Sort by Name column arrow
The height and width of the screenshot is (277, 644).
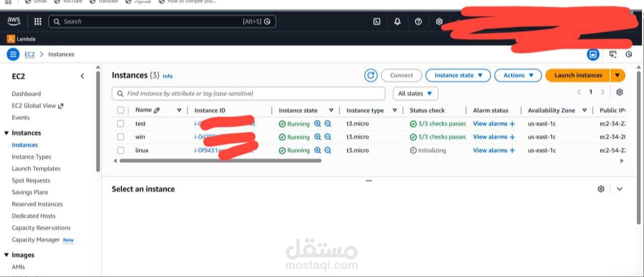(x=179, y=110)
